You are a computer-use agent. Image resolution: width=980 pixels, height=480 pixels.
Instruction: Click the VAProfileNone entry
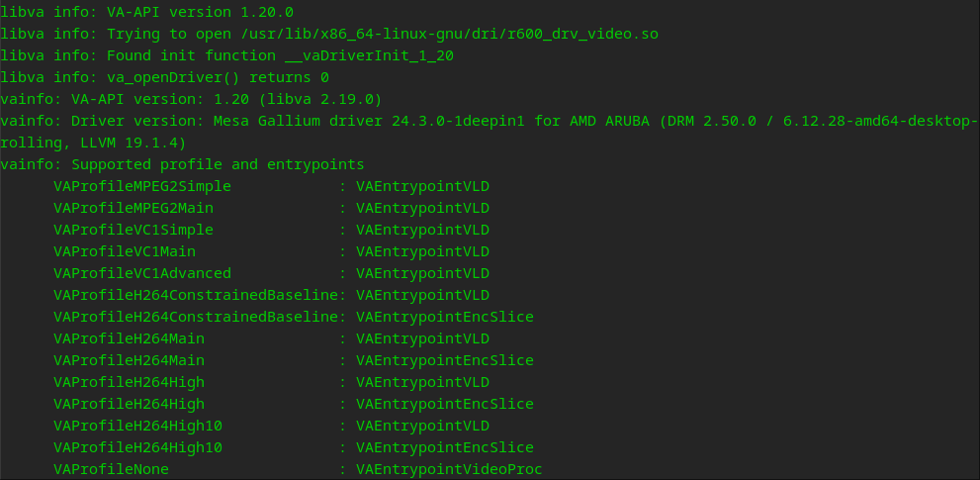[x=111, y=469]
